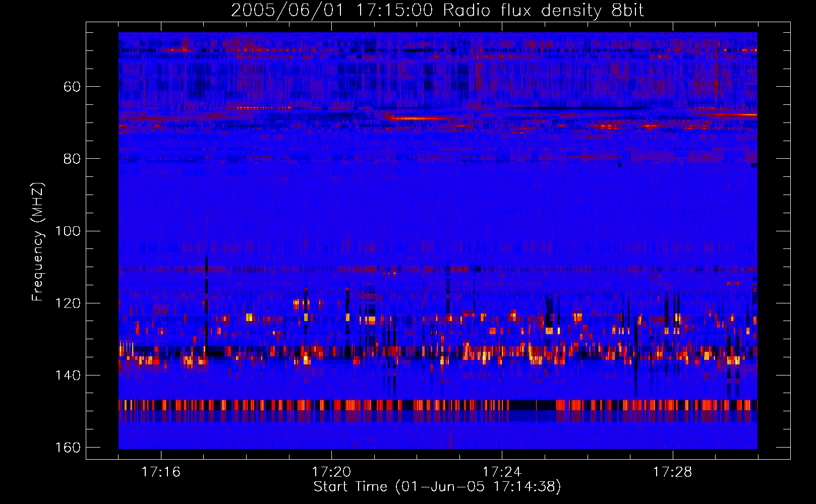Image resolution: width=816 pixels, height=504 pixels.
Task: Click the 17:16 time tick label
Action: pos(161,472)
